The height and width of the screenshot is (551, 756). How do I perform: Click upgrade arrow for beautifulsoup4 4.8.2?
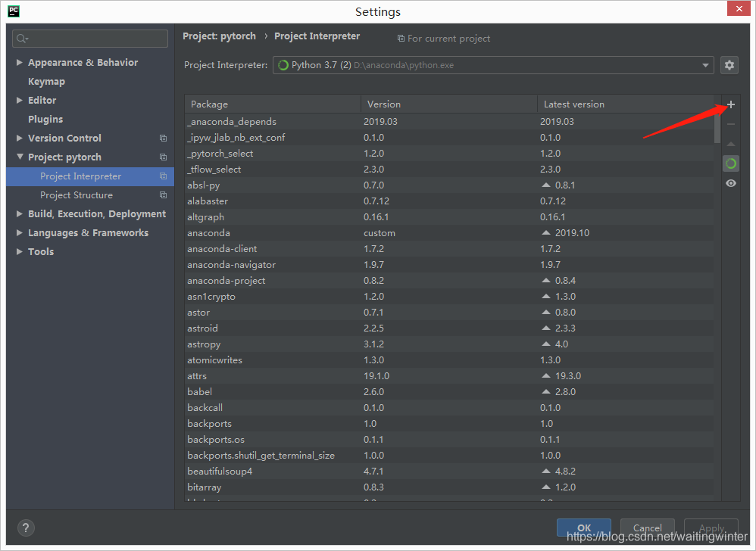click(x=545, y=471)
